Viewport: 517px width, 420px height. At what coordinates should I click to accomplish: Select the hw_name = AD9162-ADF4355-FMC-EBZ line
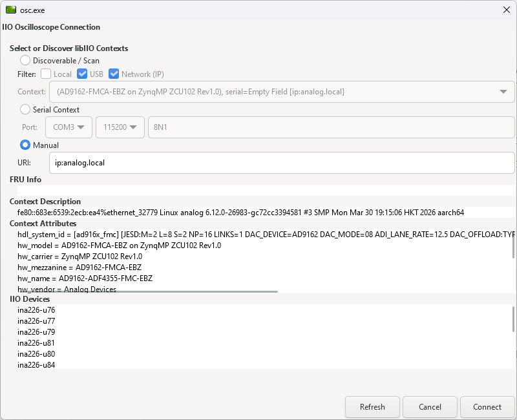[x=85, y=278]
